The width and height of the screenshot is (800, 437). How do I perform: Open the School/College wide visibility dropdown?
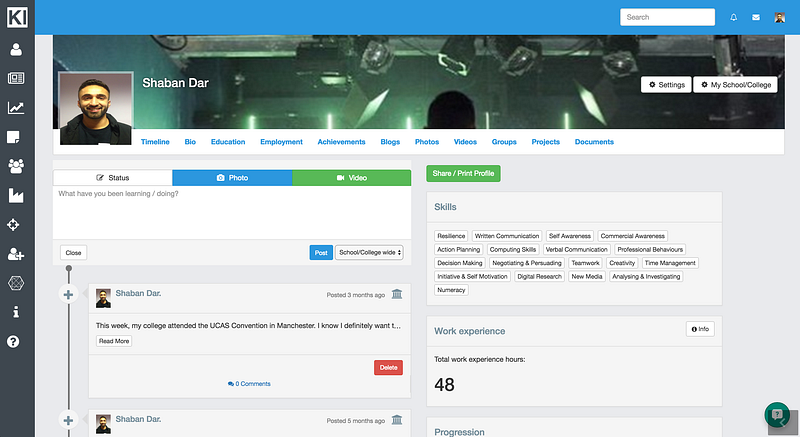[369, 252]
